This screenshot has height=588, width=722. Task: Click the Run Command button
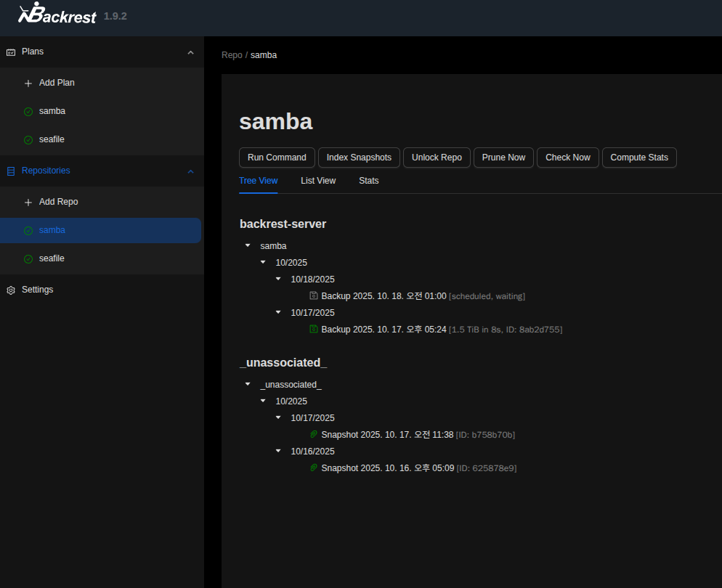(277, 158)
